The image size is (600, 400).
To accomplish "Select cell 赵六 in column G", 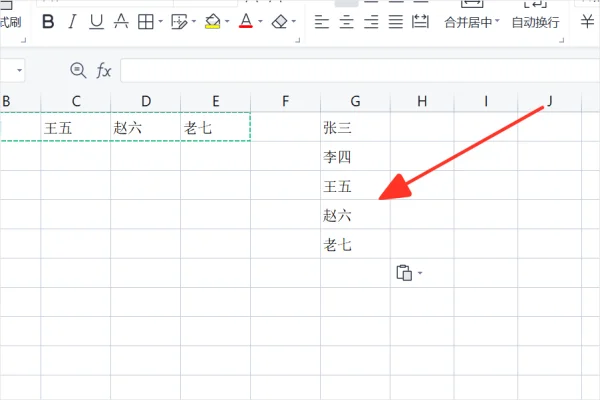I will pos(355,214).
